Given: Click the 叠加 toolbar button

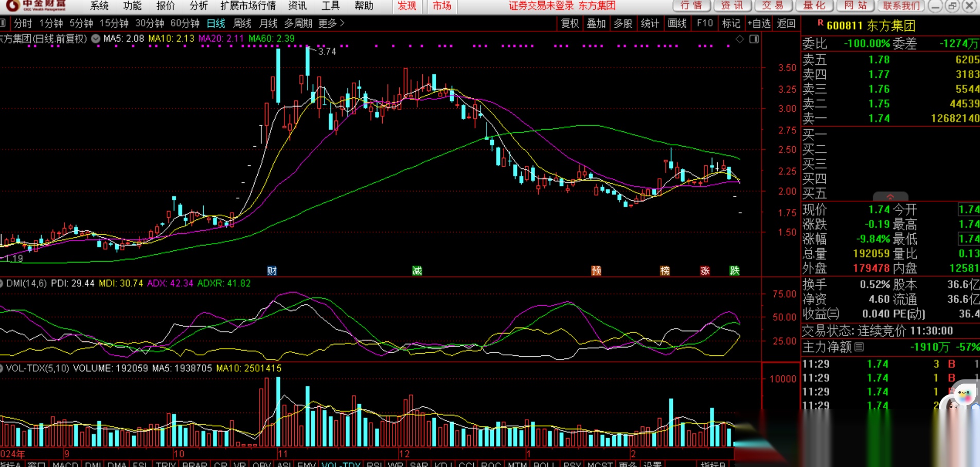Looking at the screenshot, I should [597, 23].
